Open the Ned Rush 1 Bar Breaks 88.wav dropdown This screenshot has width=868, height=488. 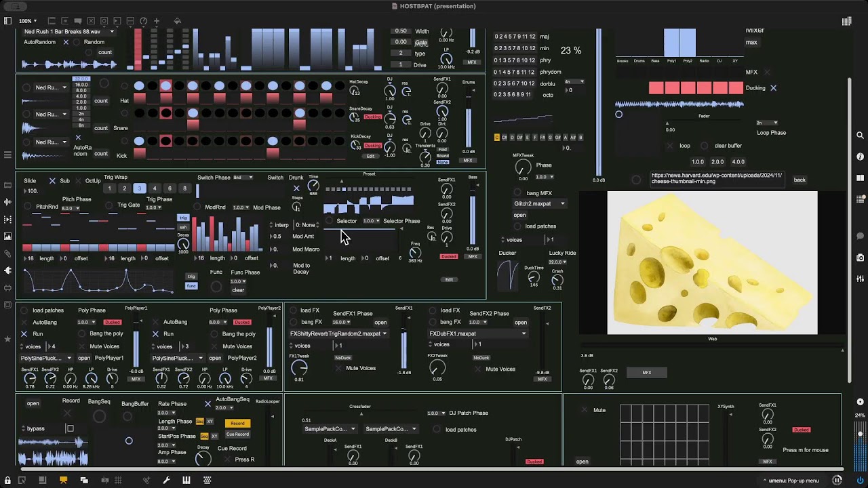[69, 31]
